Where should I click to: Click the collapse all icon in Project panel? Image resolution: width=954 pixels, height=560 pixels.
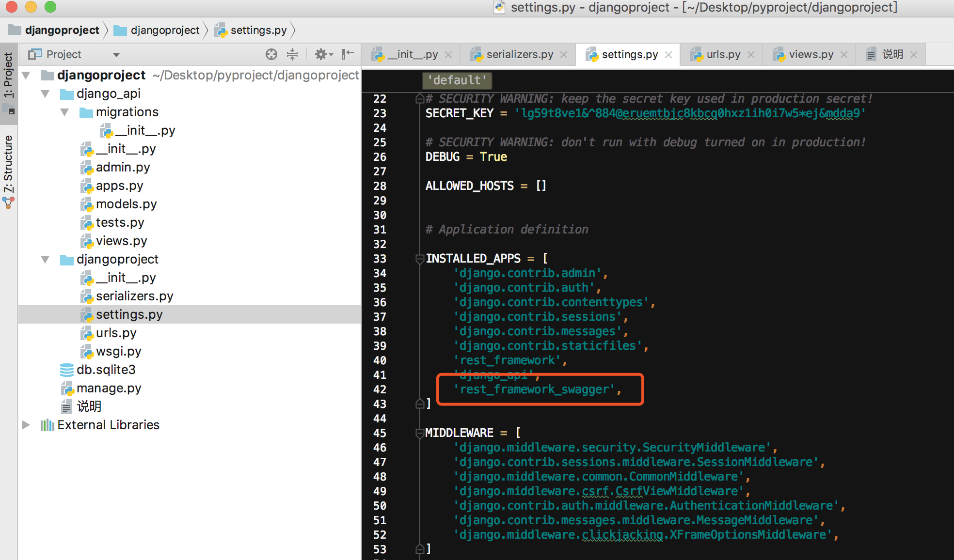click(292, 54)
